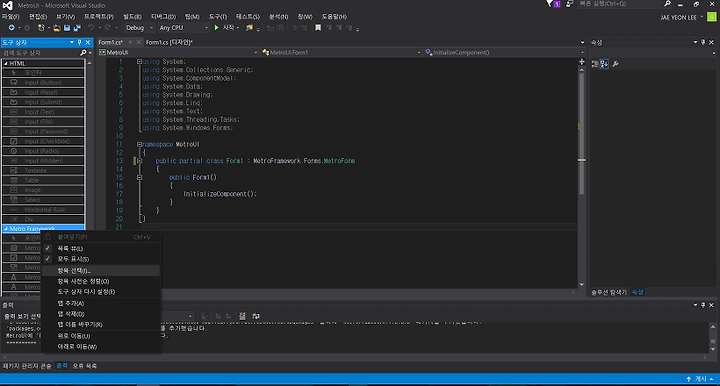The width and height of the screenshot is (720, 386).
Task: Click the Input (Button) toolbox row
Action: pyautogui.click(x=44, y=83)
